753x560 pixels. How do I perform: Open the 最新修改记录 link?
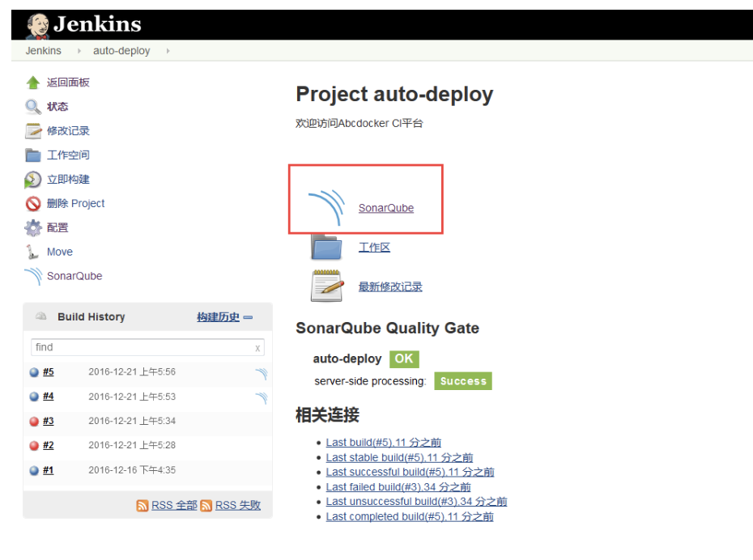click(390, 287)
